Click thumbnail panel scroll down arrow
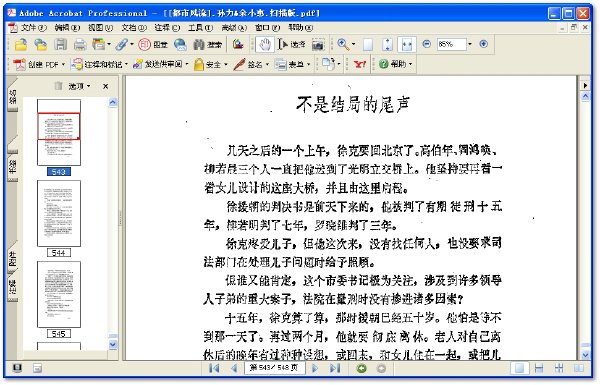This screenshot has width=600, height=385. 113,344
